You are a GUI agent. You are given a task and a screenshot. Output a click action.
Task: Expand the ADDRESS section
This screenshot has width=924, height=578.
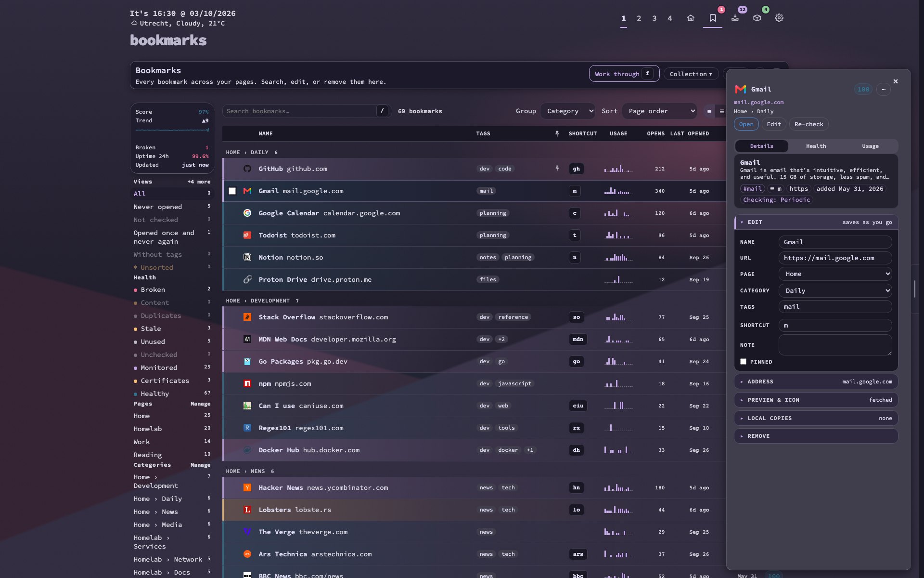coord(816,381)
